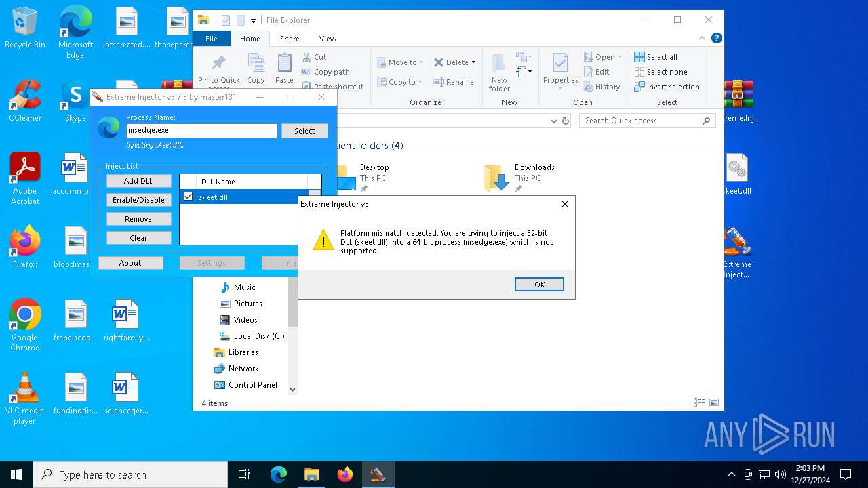
Task: Open Google Chrome desktop shortcut
Action: pos(25,325)
